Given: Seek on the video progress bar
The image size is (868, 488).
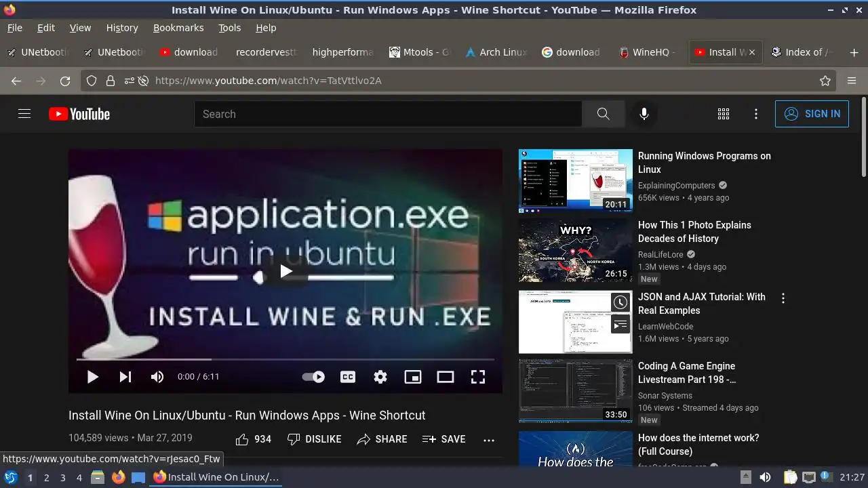Looking at the screenshot, I should 285,359.
